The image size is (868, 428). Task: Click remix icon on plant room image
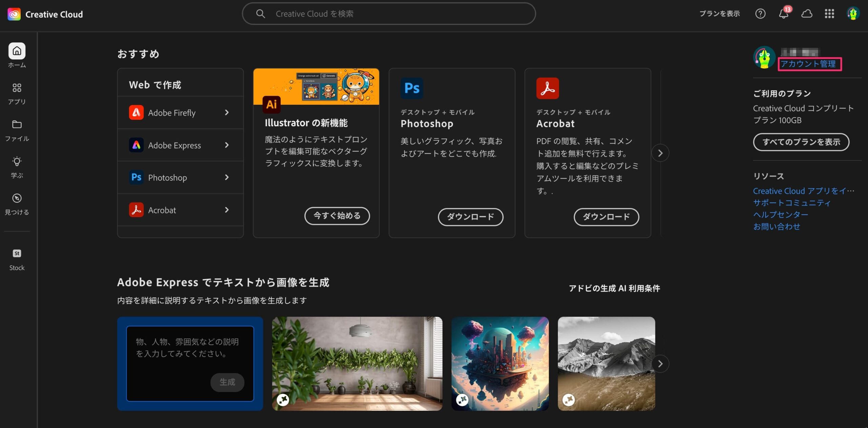pyautogui.click(x=283, y=400)
